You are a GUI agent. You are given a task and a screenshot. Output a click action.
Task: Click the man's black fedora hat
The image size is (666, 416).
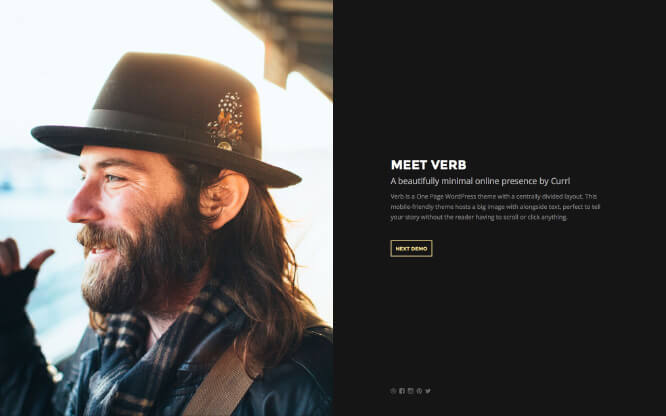(x=166, y=119)
